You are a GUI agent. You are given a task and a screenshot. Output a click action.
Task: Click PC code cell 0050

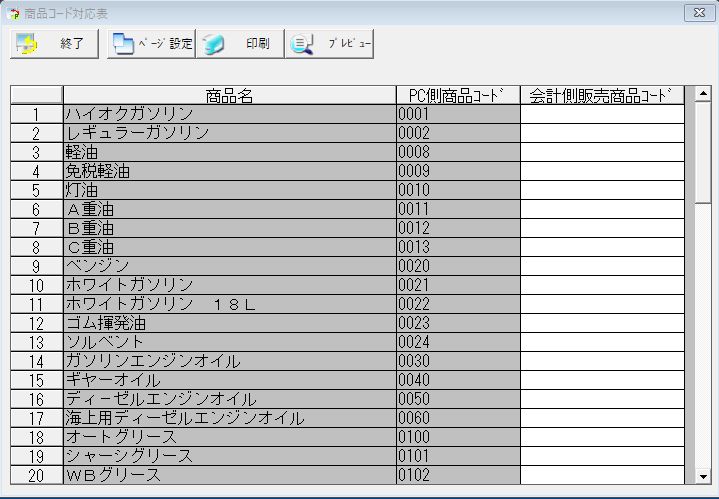coord(458,399)
